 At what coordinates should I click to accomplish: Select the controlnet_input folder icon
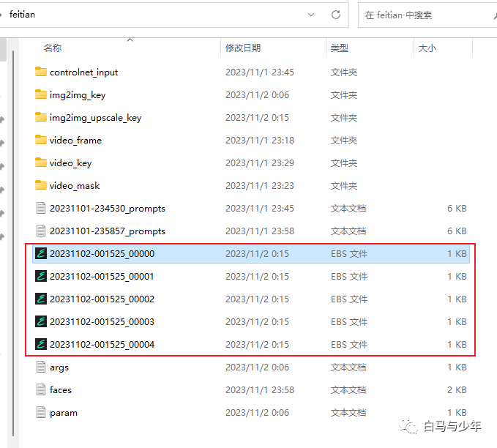40,72
